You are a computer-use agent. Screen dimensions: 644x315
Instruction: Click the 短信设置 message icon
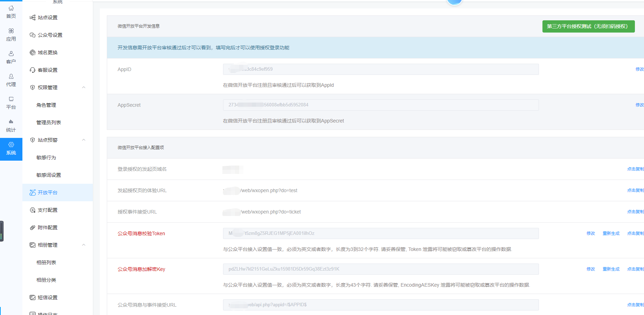pyautogui.click(x=33, y=297)
